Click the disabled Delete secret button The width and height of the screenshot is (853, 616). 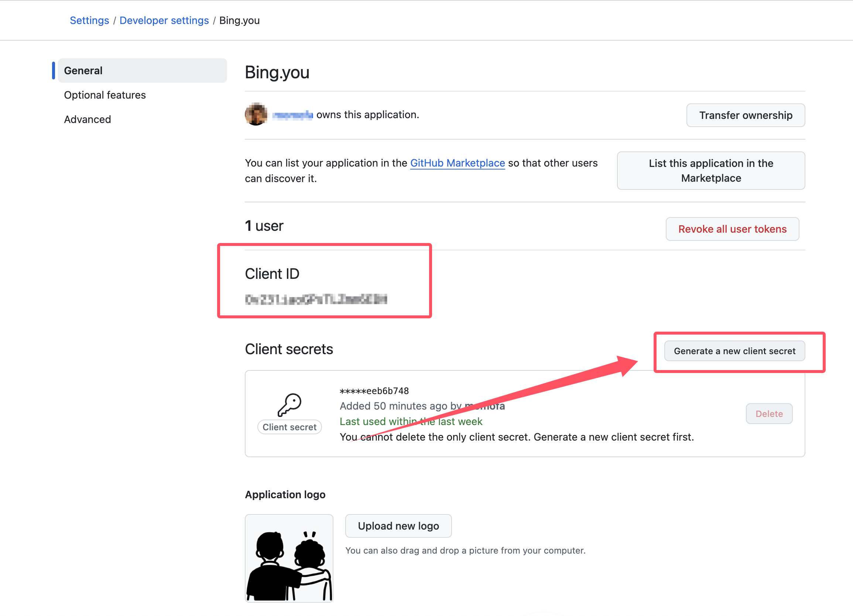point(769,413)
